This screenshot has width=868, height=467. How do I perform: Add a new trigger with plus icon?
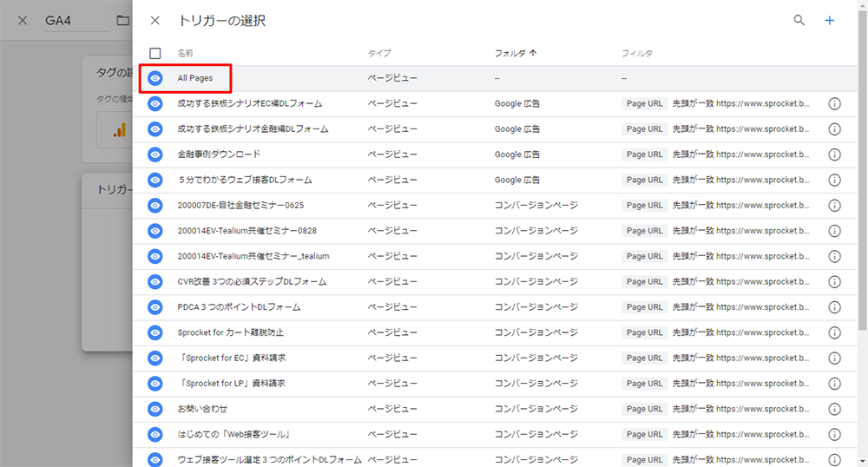point(829,21)
